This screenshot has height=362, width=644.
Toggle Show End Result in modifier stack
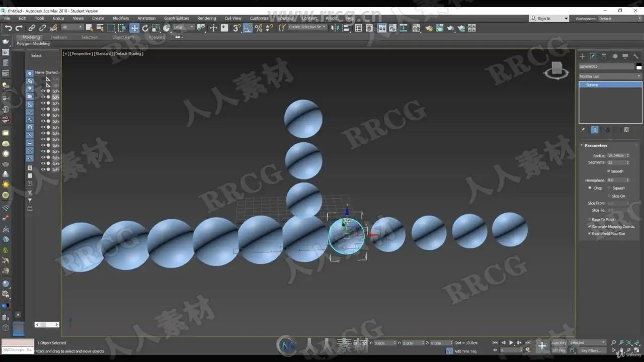pyautogui.click(x=595, y=130)
